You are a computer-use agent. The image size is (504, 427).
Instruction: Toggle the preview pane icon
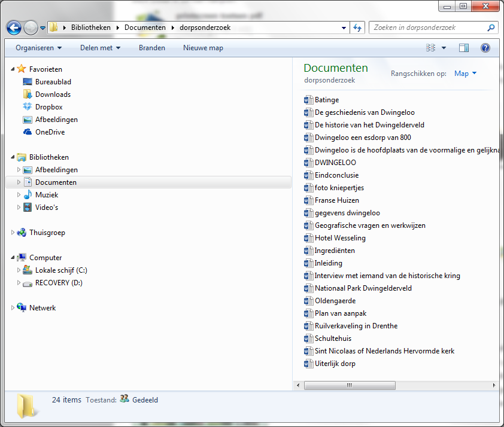(x=464, y=48)
